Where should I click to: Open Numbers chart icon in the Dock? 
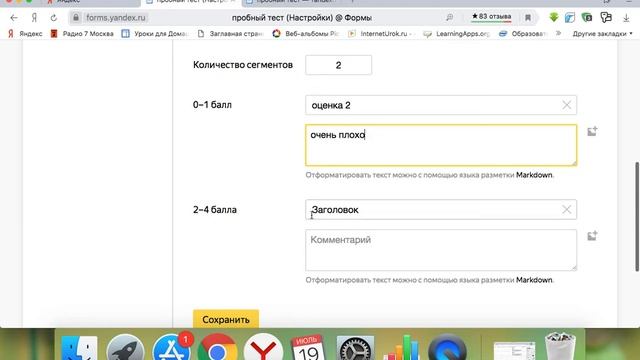click(402, 347)
